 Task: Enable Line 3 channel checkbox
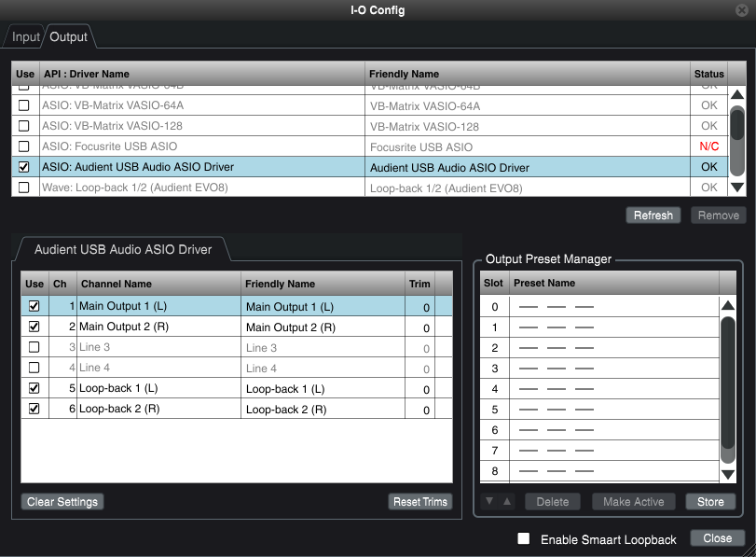click(x=34, y=347)
